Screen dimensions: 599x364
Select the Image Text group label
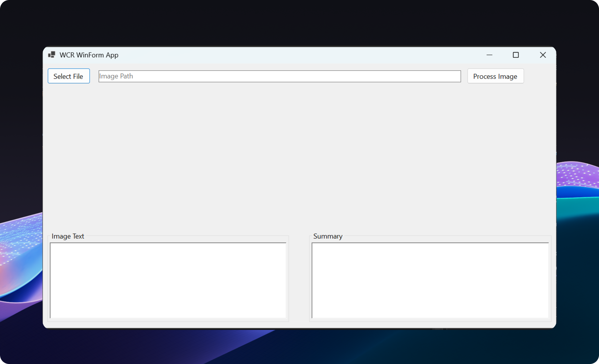click(68, 236)
